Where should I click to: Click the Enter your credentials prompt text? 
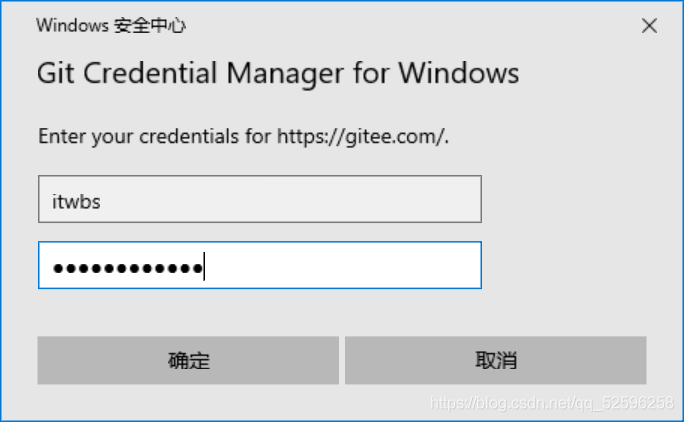[243, 136]
